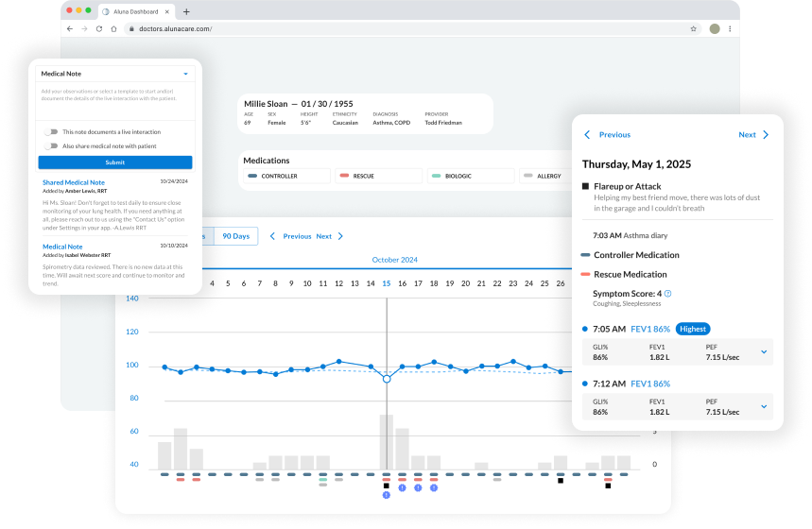The width and height of the screenshot is (812, 529).
Task: Click the right chevron beside Next in day panel
Action: (766, 135)
